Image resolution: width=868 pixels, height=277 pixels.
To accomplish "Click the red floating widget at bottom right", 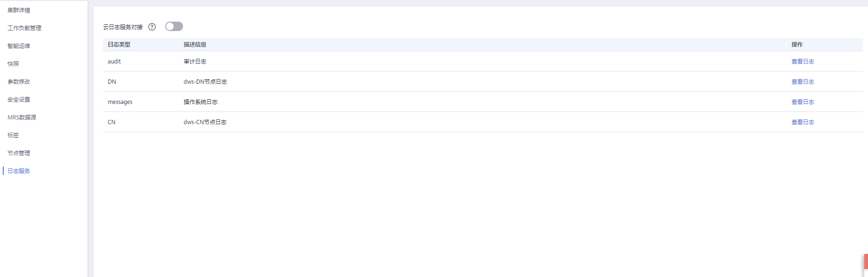I will [x=866, y=262].
